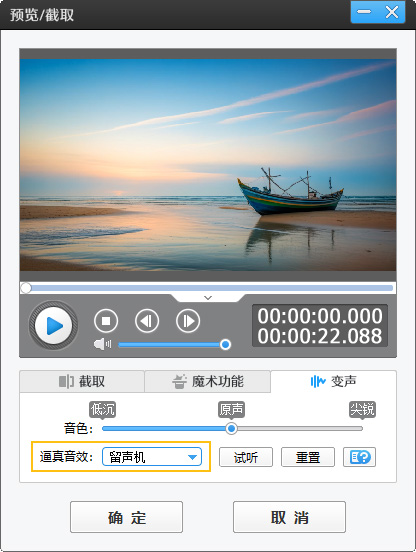Play the video preview
This screenshot has height=552, width=416.
(x=53, y=325)
